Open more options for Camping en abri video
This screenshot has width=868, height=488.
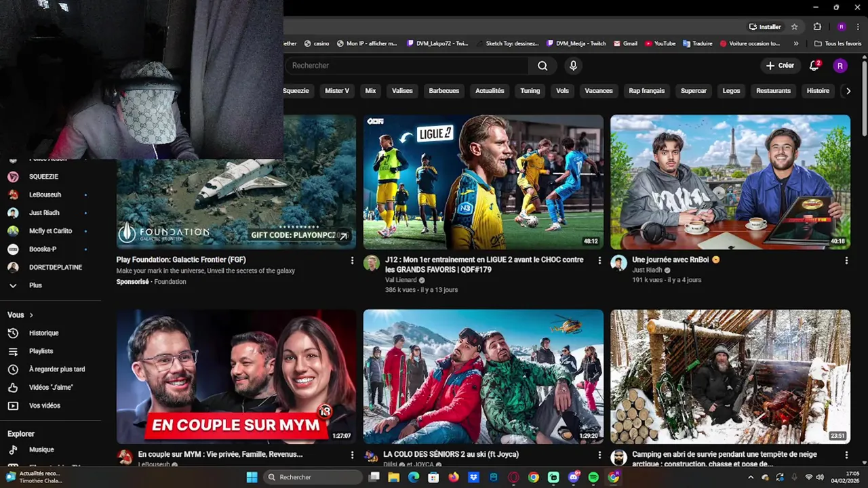(846, 455)
